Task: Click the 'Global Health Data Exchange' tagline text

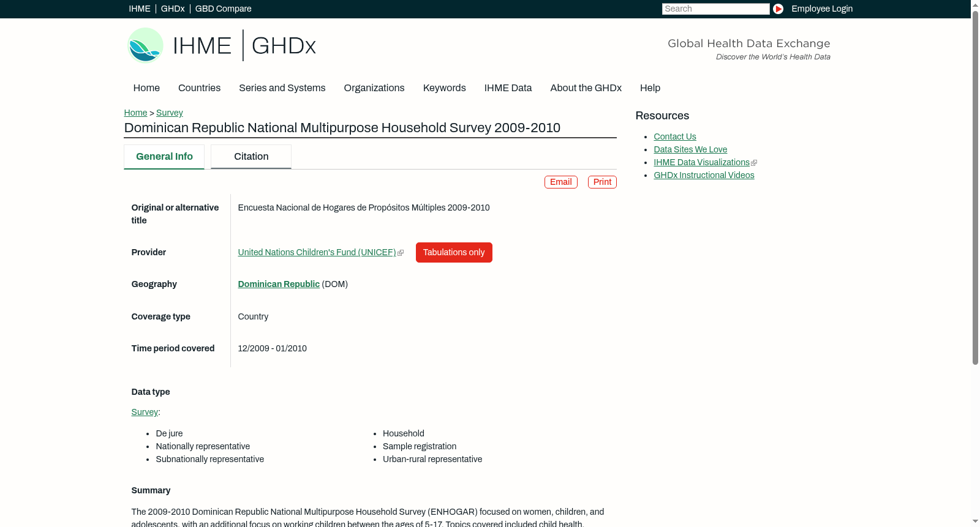Action: [x=748, y=43]
